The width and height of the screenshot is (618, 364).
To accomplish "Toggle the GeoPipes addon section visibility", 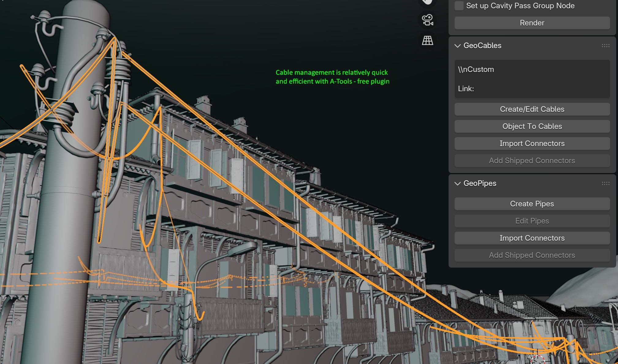I will (x=457, y=183).
